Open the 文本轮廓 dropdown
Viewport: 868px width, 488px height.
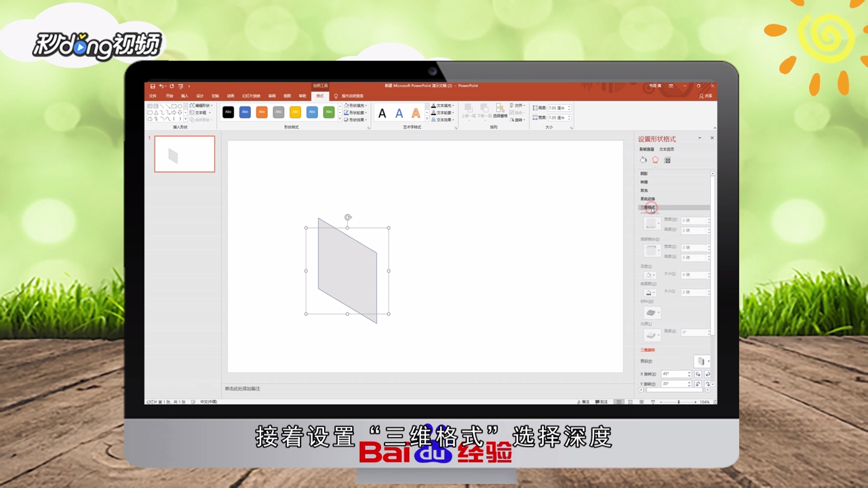click(443, 113)
